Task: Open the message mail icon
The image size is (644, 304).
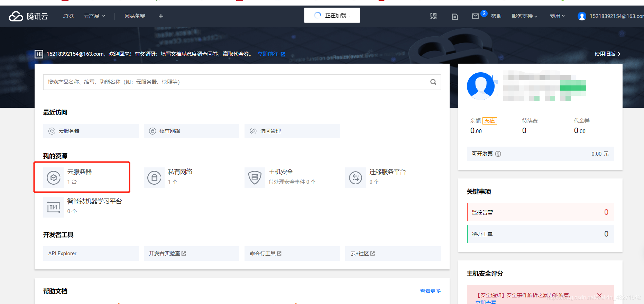Action: point(476,16)
